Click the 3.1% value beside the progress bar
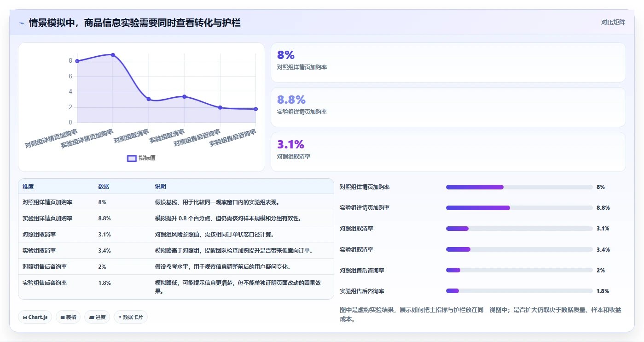Image resolution: width=644 pixels, height=342 pixels. [603, 229]
